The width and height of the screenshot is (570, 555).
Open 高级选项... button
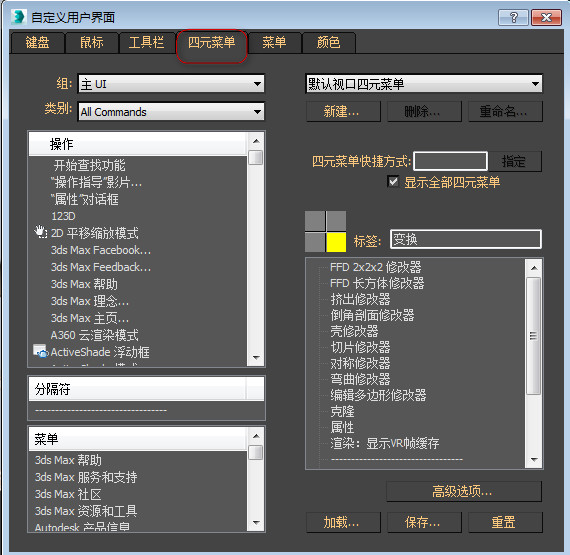point(463,491)
